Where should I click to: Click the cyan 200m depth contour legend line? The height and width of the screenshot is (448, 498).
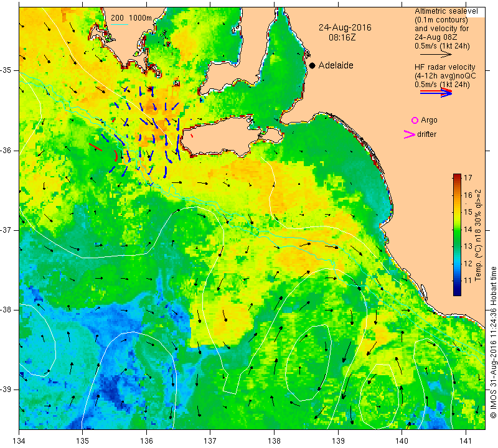(120, 24)
